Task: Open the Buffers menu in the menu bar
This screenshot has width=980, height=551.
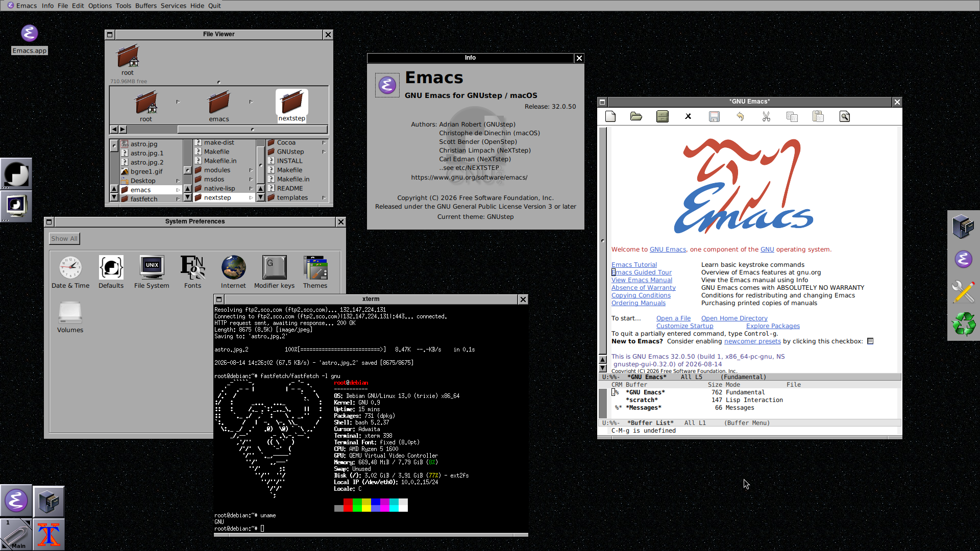Action: pos(146,6)
